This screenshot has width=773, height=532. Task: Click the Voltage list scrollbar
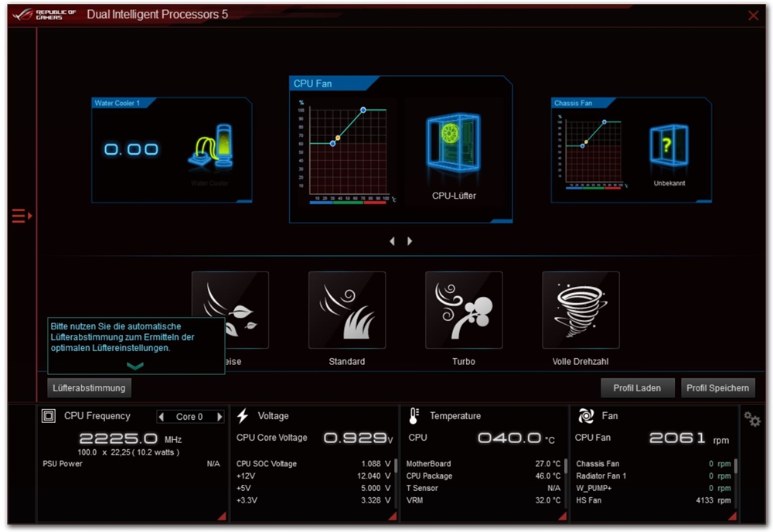pyautogui.click(x=396, y=466)
